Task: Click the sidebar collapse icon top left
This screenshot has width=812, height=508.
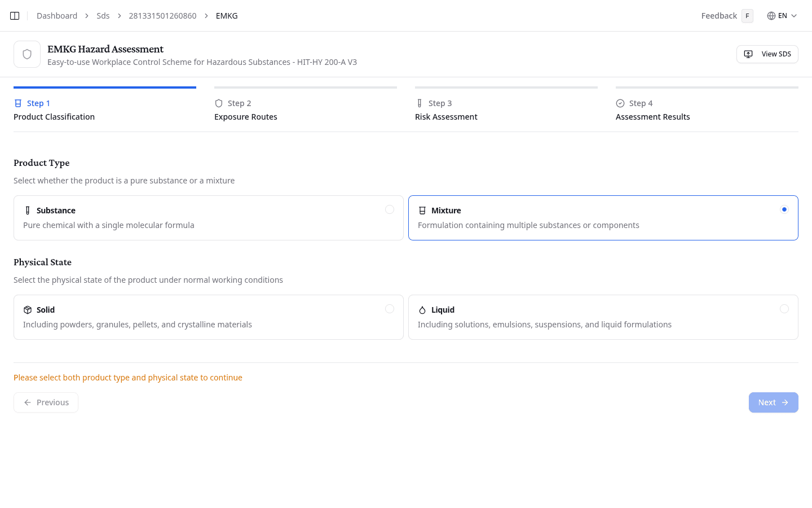Action: (15, 15)
